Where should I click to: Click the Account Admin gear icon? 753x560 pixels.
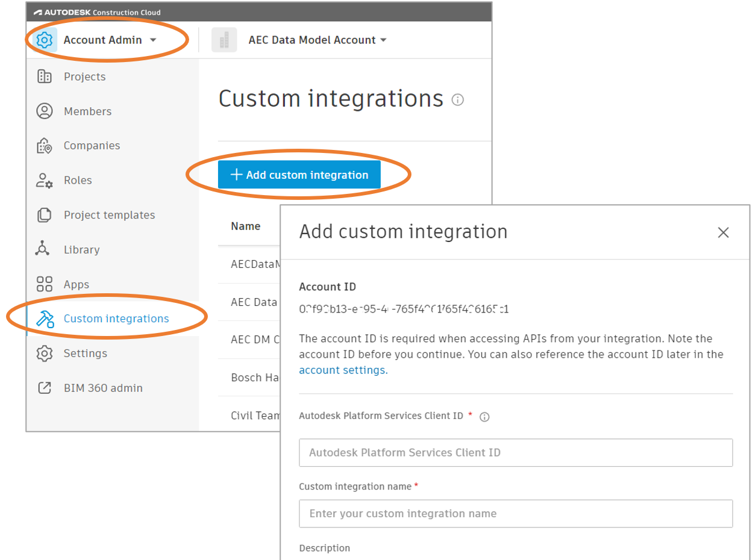coord(45,40)
